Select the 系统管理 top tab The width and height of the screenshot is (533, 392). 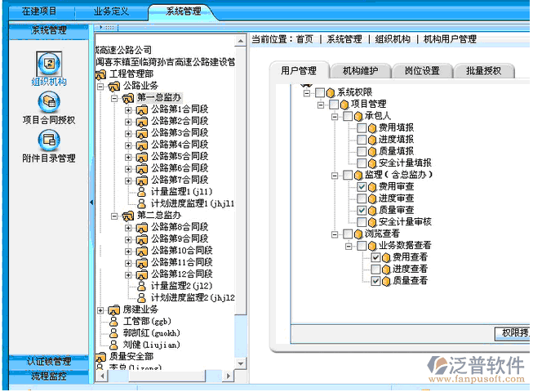click(x=183, y=11)
